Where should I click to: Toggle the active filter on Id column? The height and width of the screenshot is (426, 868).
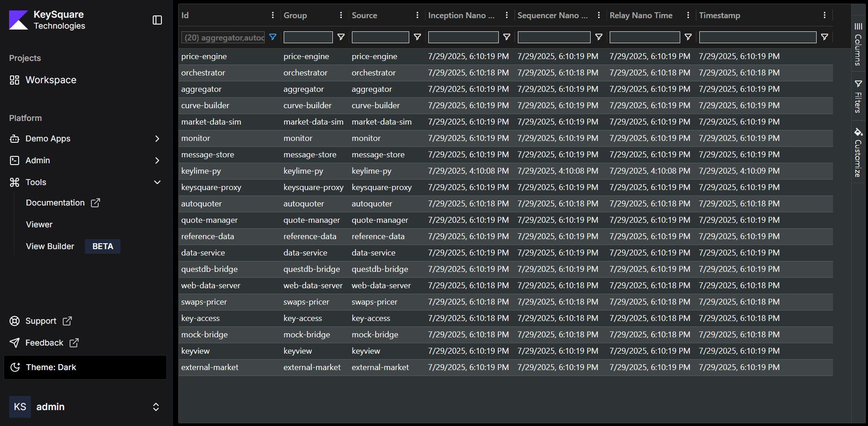click(272, 37)
